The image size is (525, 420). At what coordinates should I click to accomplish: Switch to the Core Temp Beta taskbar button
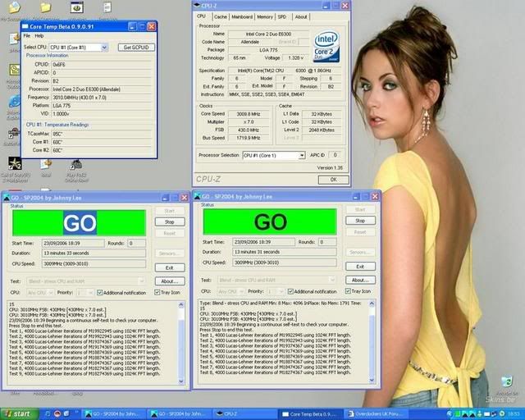pos(311,414)
